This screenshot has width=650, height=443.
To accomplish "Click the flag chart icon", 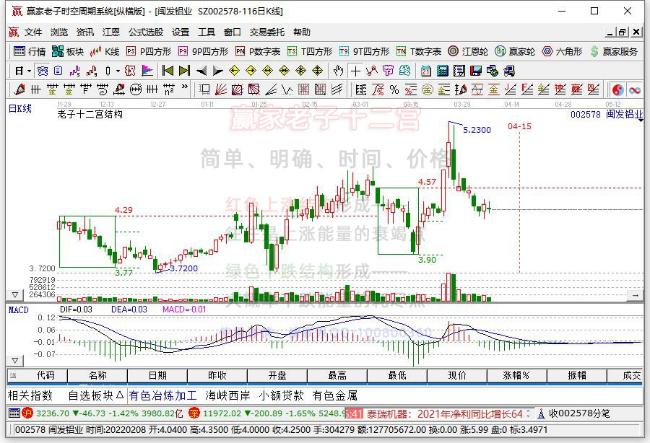I will coord(147,71).
